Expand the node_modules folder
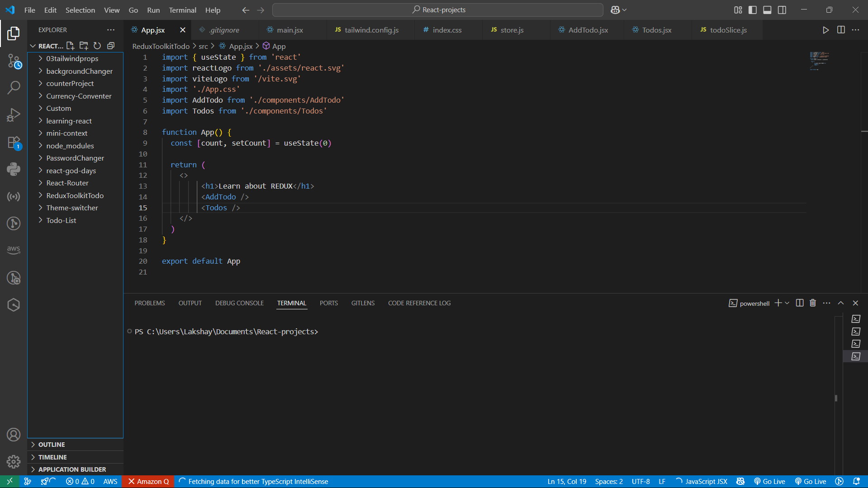Image resolution: width=868 pixels, height=488 pixels. point(75,146)
